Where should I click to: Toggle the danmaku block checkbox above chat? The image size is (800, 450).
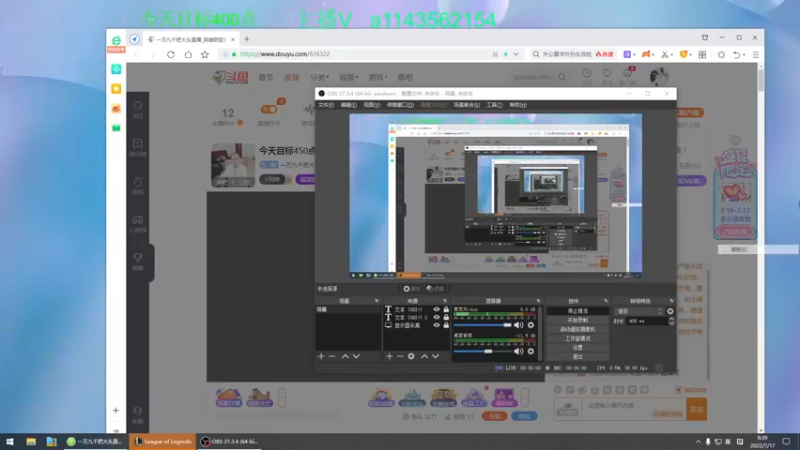click(678, 390)
